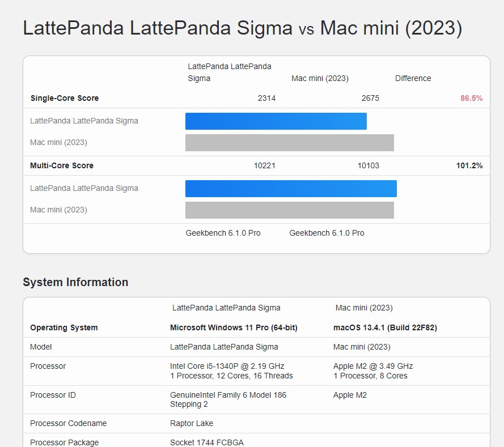Select the Apple M2 @ 3.49 GHz text
504x447 pixels.
click(x=373, y=366)
